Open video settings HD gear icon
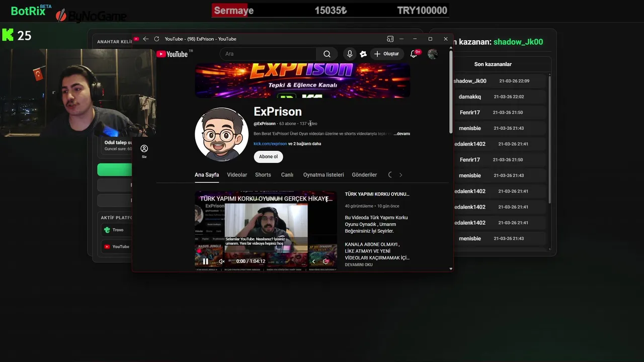The height and width of the screenshot is (362, 644). tap(326, 261)
